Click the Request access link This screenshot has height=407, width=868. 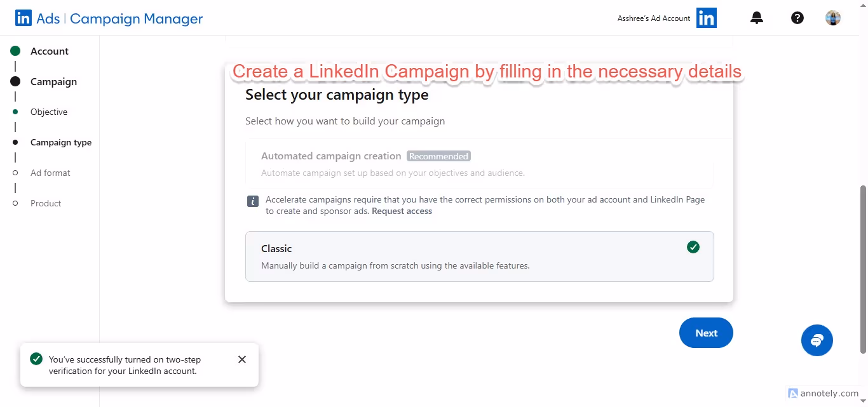tap(402, 211)
